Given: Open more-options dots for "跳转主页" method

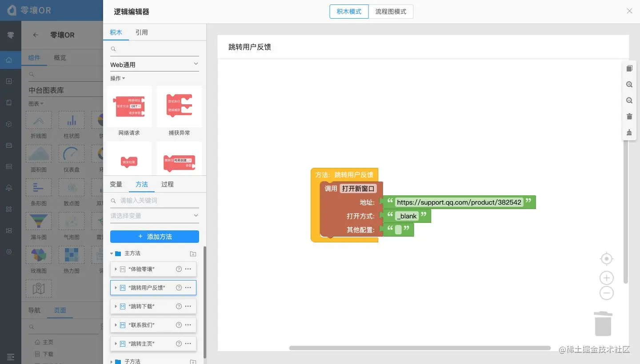Looking at the screenshot, I should click(188, 344).
